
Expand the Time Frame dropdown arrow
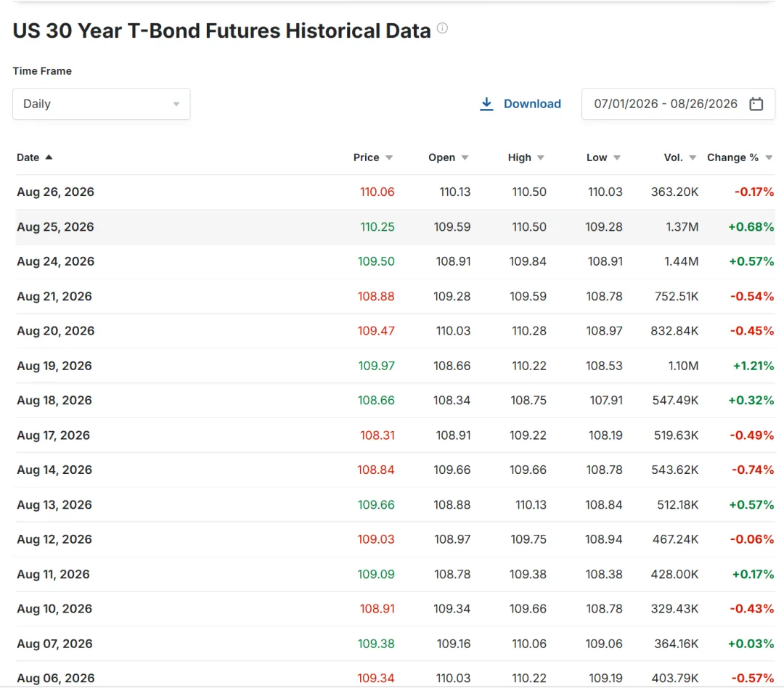176,105
